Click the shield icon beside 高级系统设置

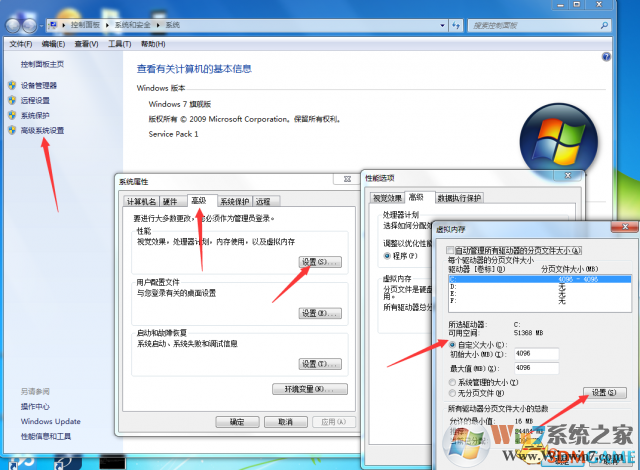coord(12,131)
